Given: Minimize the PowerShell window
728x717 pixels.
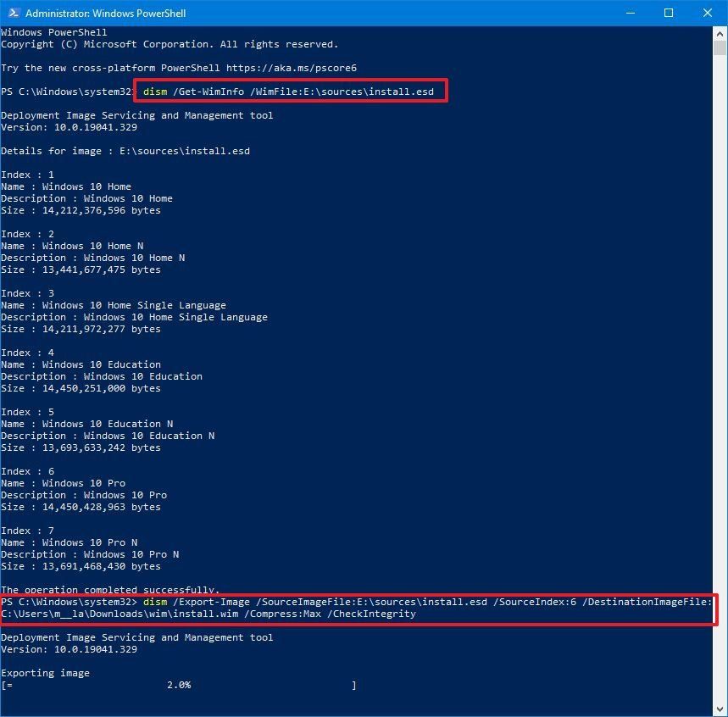Looking at the screenshot, I should click(x=628, y=13).
